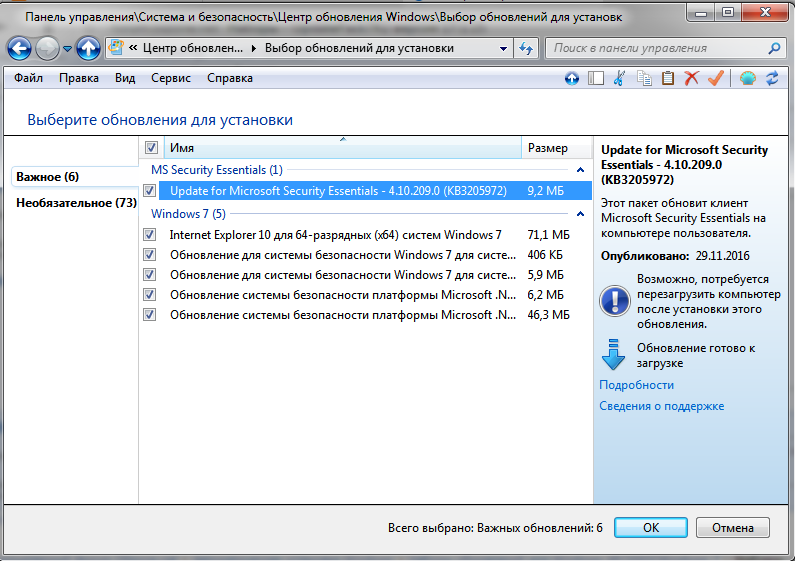This screenshot has width=795, height=561.
Task: Click the shell icon in the toolbar
Action: point(748,78)
